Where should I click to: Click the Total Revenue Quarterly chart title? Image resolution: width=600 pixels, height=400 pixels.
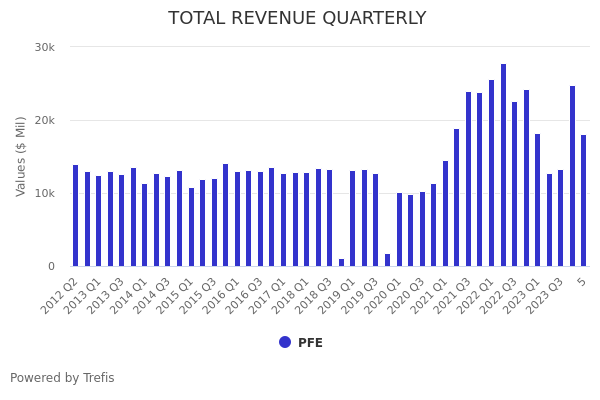[297, 18]
